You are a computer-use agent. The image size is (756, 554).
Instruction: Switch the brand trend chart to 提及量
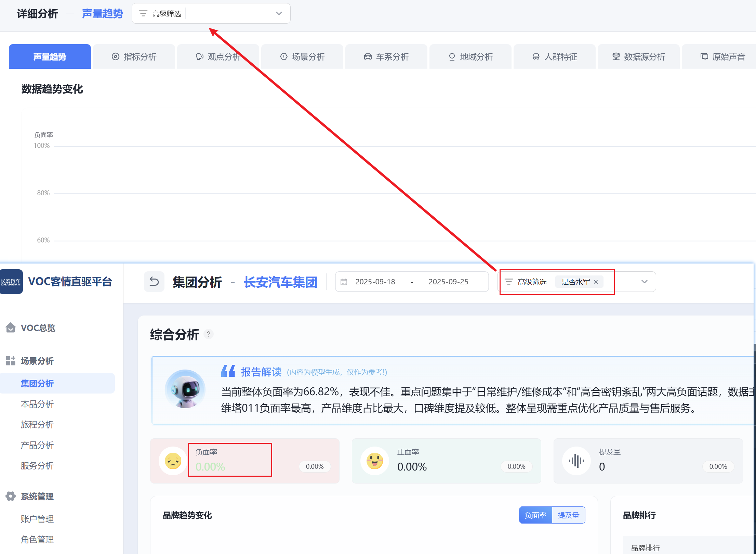click(568, 515)
